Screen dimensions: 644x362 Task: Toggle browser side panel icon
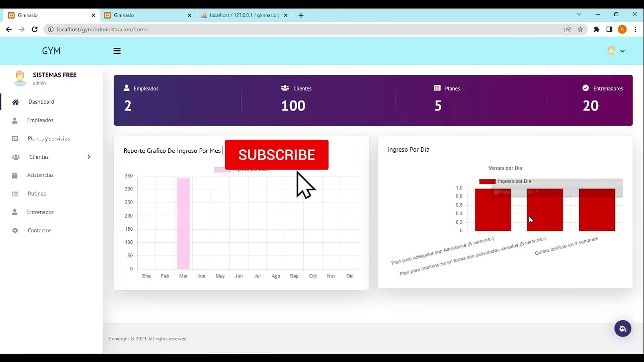pyautogui.click(x=609, y=29)
